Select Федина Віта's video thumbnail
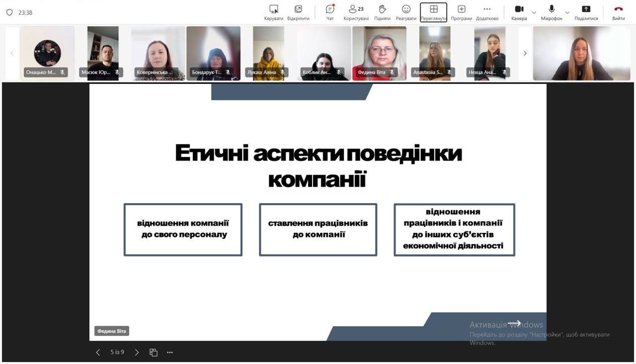This screenshot has height=364, width=636. pos(379,53)
